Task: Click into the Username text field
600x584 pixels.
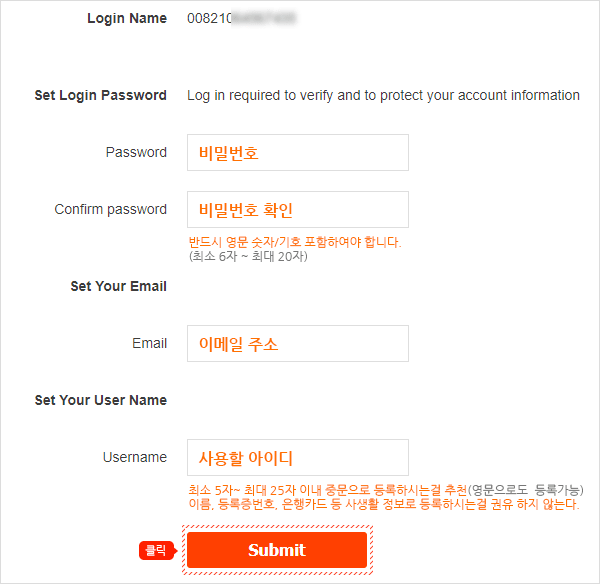Action: (x=297, y=458)
